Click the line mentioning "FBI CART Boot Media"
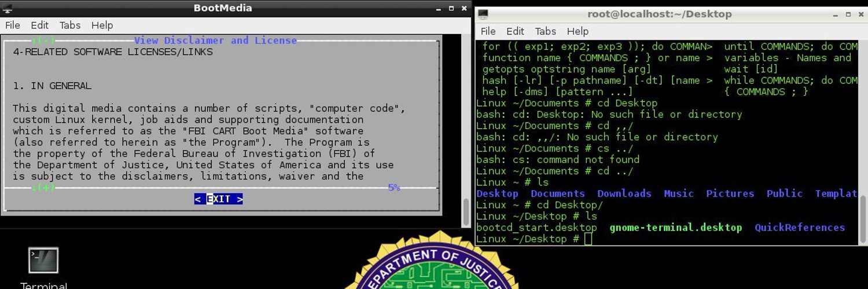This screenshot has width=868, height=289. (188, 131)
